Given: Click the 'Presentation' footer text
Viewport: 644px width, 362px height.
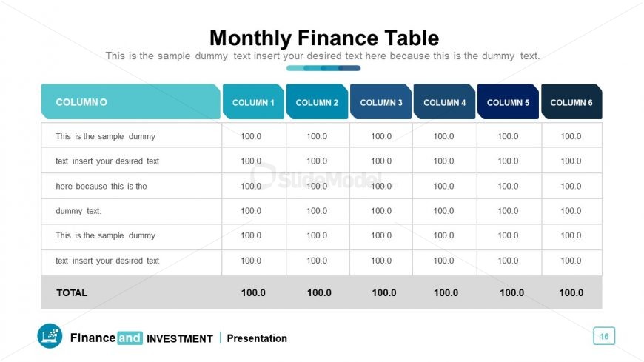Looking at the screenshot, I should coord(257,338).
